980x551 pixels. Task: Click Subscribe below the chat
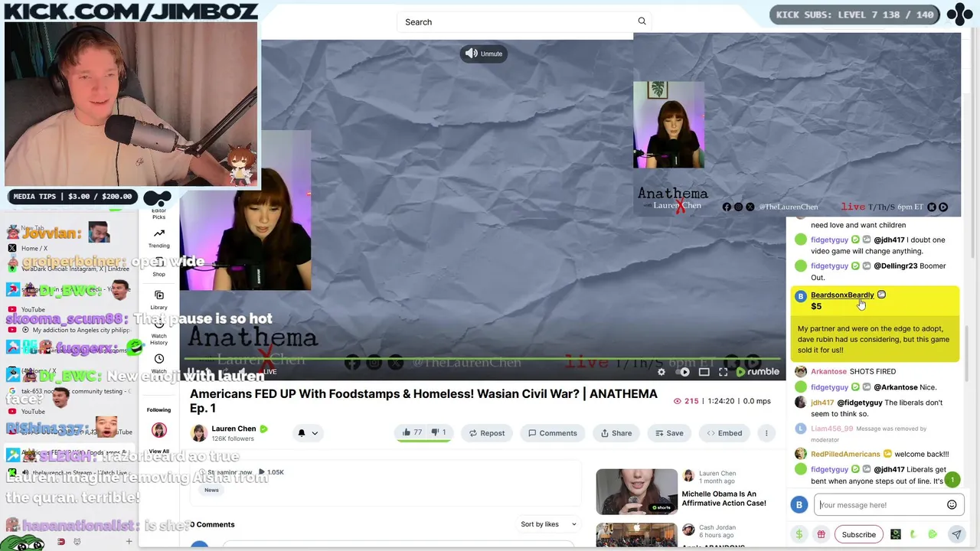858,534
